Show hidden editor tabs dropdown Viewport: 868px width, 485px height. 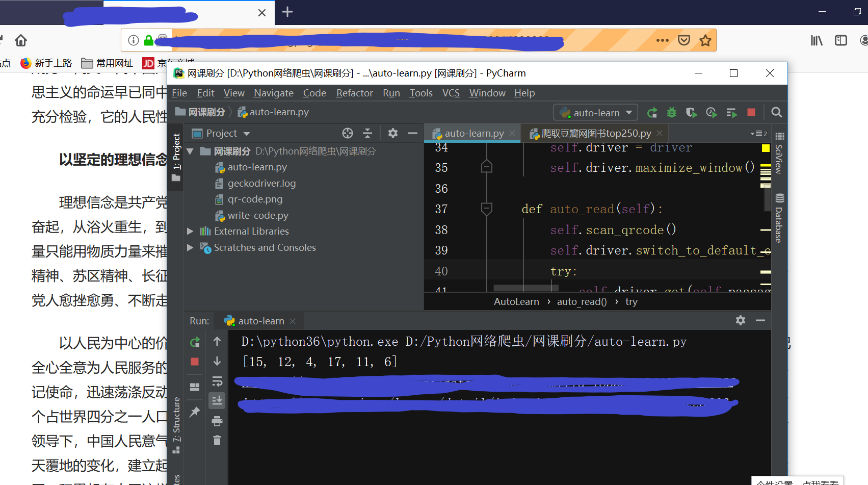click(758, 134)
